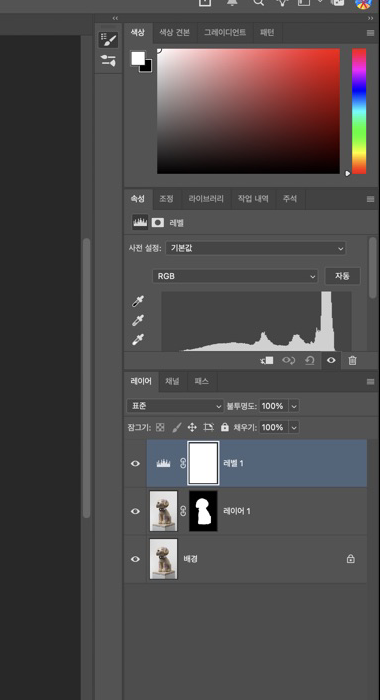Select the 레벨 1 white mask thumbnail
Screen dimensions: 380x700
click(x=204, y=463)
